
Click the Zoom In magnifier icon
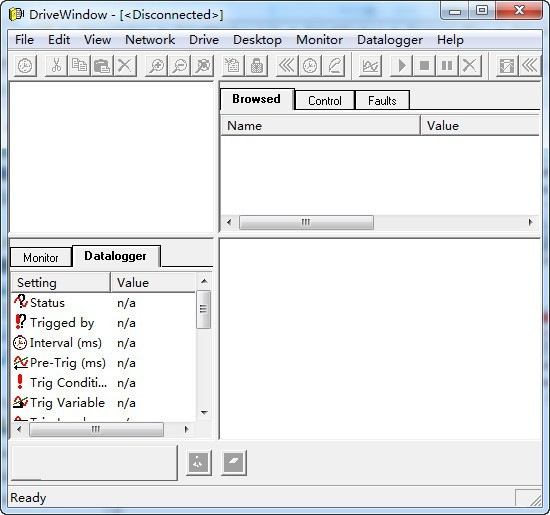[156, 66]
